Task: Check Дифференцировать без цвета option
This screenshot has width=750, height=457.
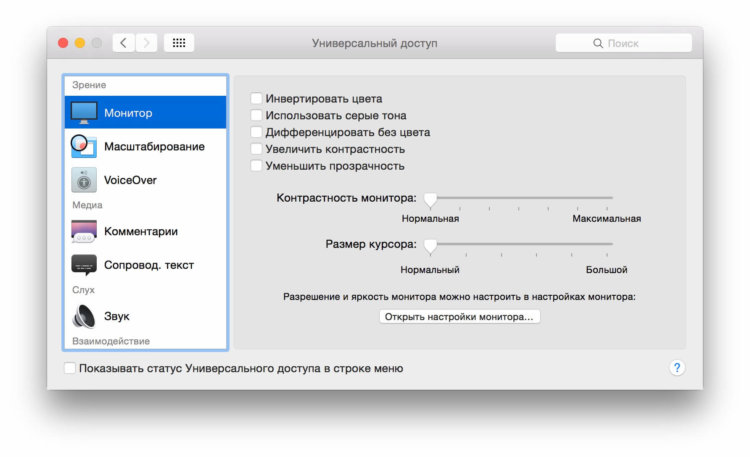Action: (257, 132)
